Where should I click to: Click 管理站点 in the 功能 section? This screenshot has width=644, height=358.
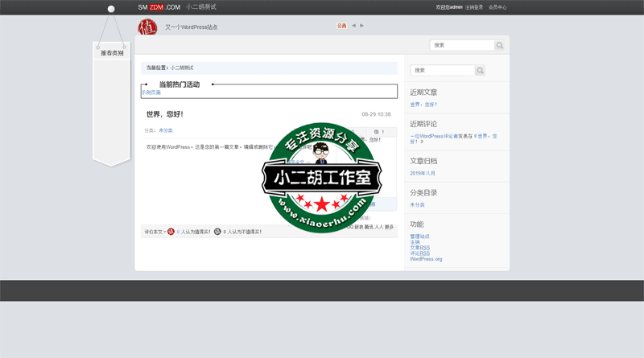pos(420,236)
